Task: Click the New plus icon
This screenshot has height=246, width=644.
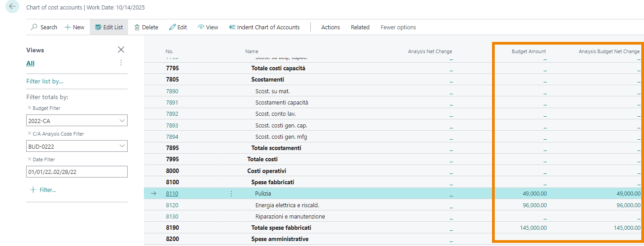Action: pos(68,27)
